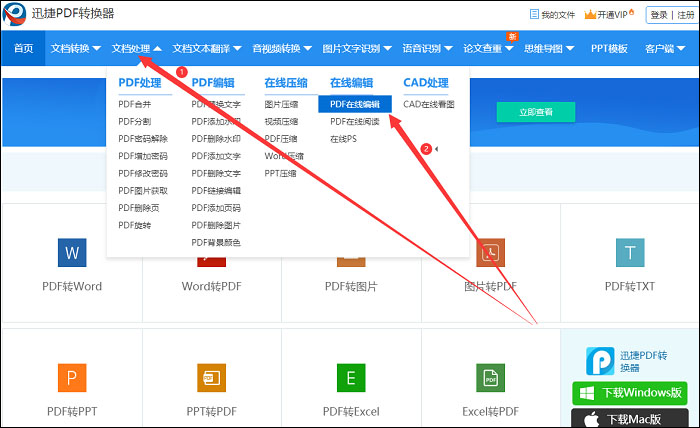Open the PDF转TXT icon
The image size is (700, 428).
point(630,253)
